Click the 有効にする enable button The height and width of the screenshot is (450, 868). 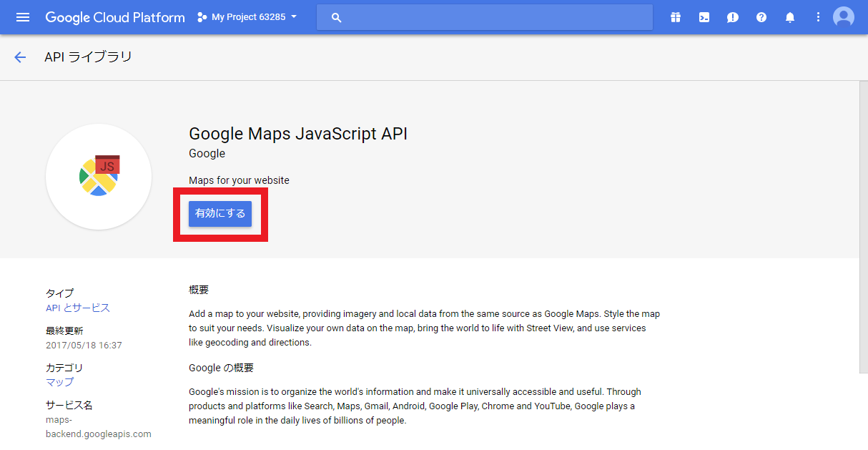pos(220,214)
